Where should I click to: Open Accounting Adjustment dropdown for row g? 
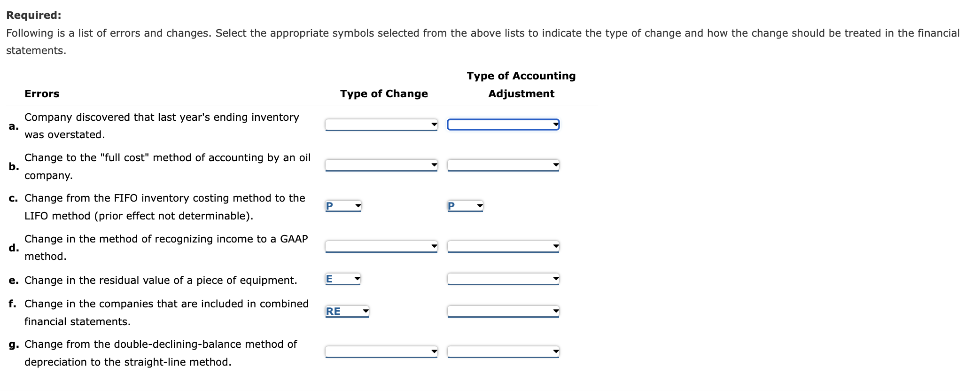[503, 352]
